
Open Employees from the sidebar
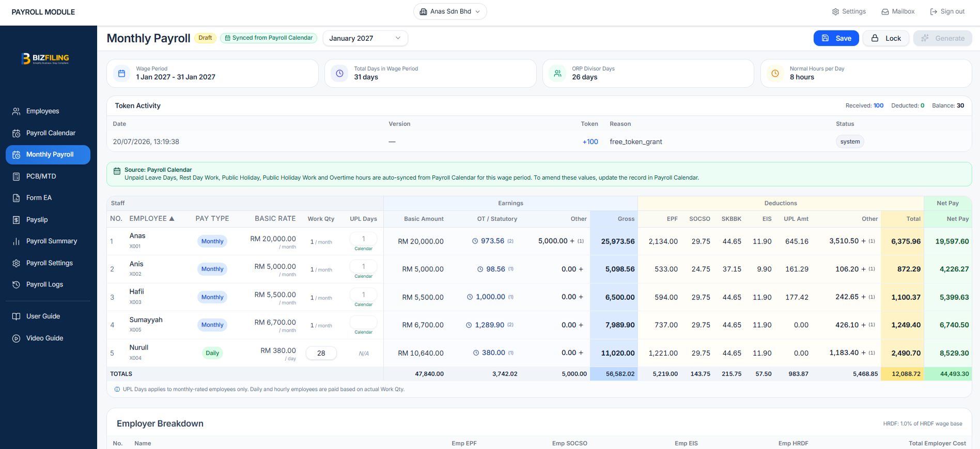click(x=42, y=111)
